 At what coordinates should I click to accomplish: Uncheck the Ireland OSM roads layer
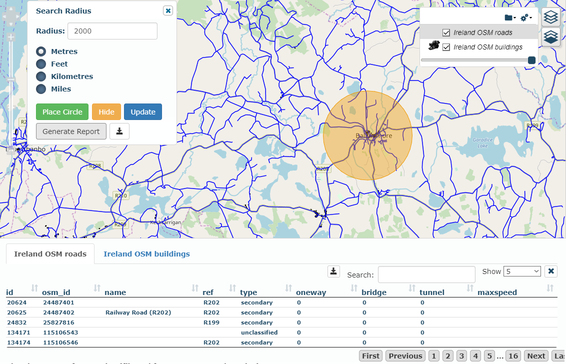click(446, 32)
